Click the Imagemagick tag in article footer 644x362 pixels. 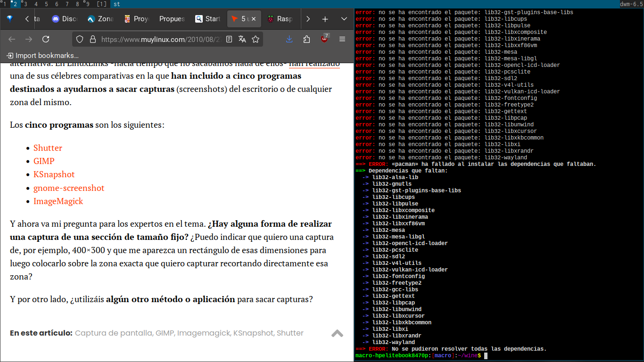pos(204,333)
